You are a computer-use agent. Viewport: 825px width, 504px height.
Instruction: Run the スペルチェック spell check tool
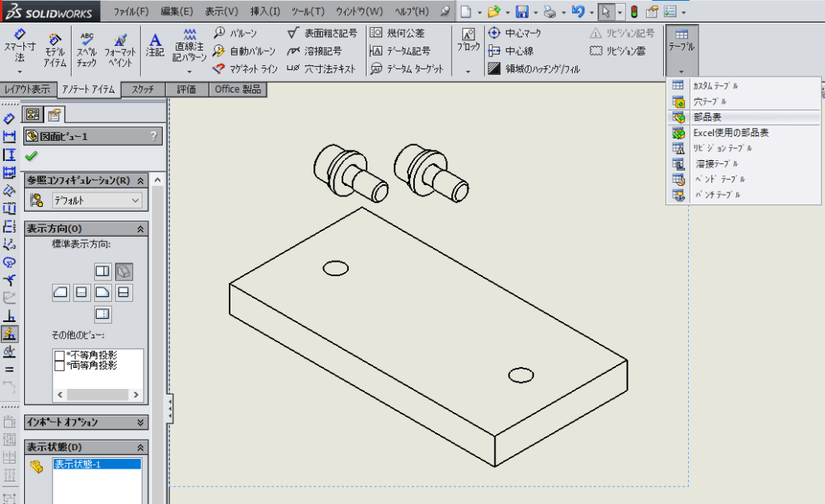point(86,48)
